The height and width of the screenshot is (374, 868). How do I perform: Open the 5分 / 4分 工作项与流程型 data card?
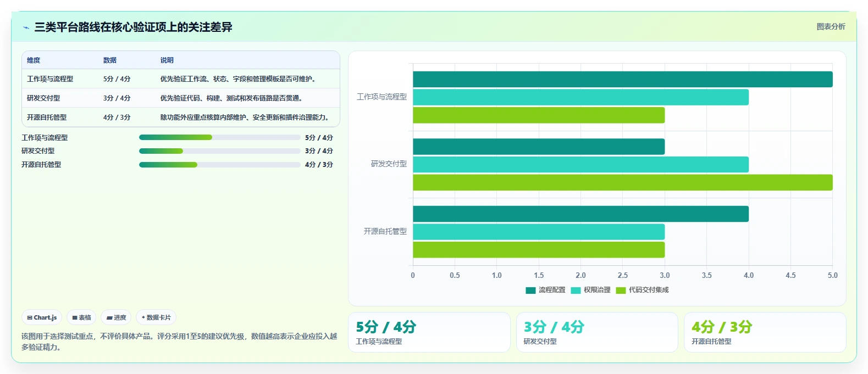pos(429,332)
